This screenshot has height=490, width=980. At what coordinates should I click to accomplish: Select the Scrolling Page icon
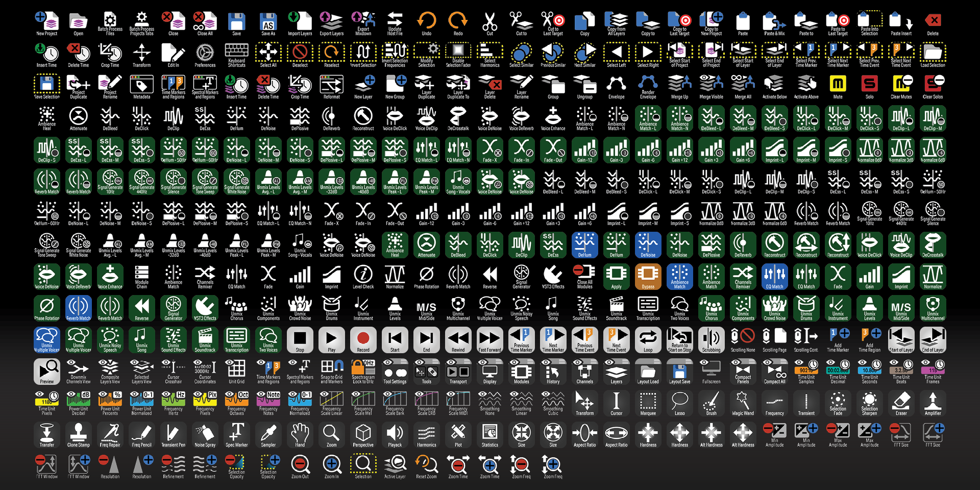click(774, 340)
